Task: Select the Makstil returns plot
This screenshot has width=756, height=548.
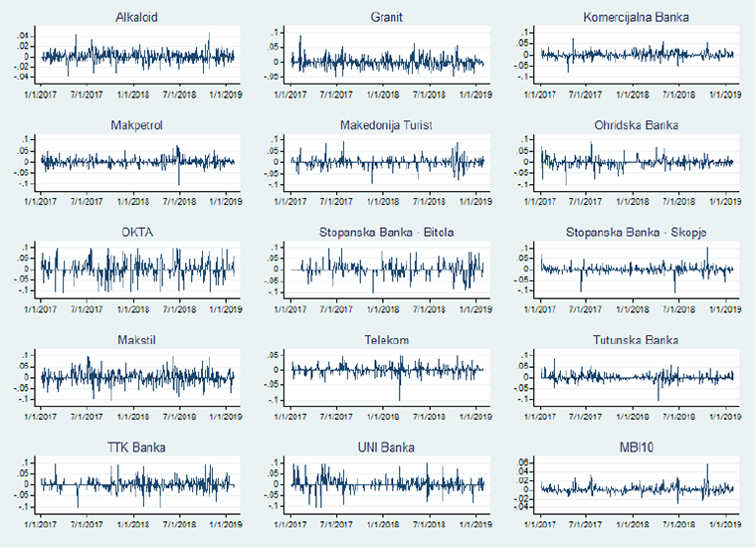Action: coord(136,377)
